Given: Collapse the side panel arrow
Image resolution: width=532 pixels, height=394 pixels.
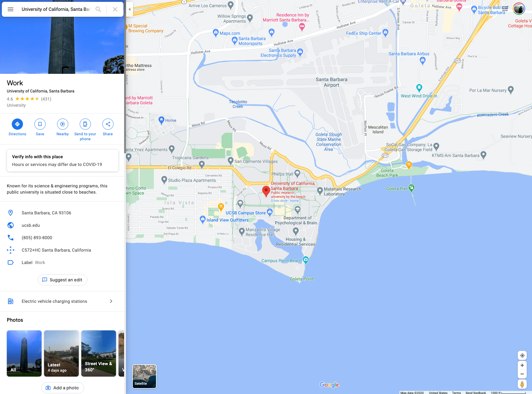Looking at the screenshot, I should click(x=129, y=9).
